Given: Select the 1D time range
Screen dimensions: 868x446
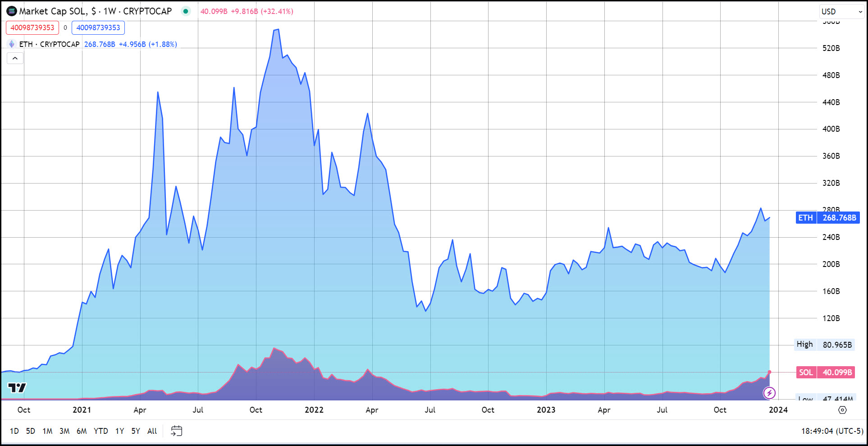Looking at the screenshot, I should pyautogui.click(x=14, y=431).
